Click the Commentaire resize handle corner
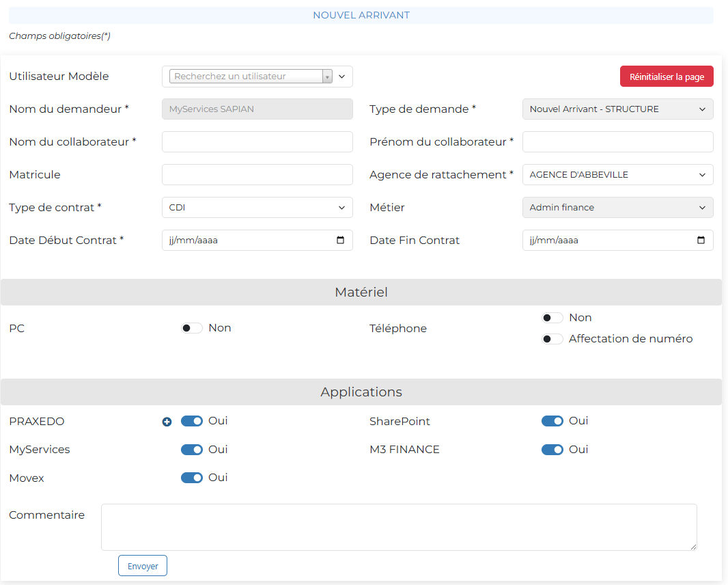 coord(693,547)
